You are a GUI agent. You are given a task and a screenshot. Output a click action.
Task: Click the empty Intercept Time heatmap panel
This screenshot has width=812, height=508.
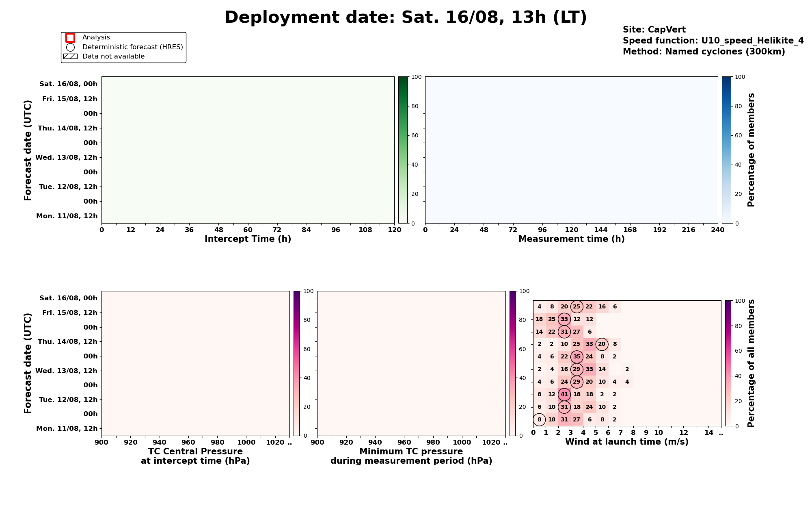[x=248, y=150]
